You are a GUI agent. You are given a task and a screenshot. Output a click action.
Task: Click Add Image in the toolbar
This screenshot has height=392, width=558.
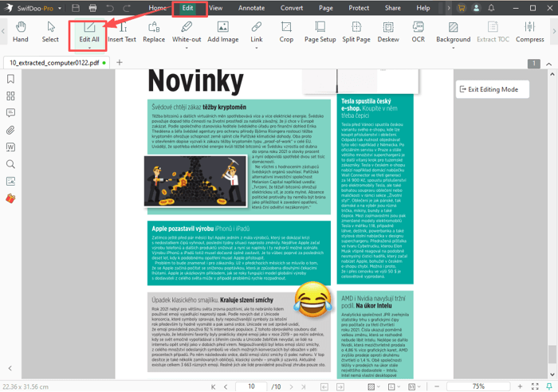(223, 32)
